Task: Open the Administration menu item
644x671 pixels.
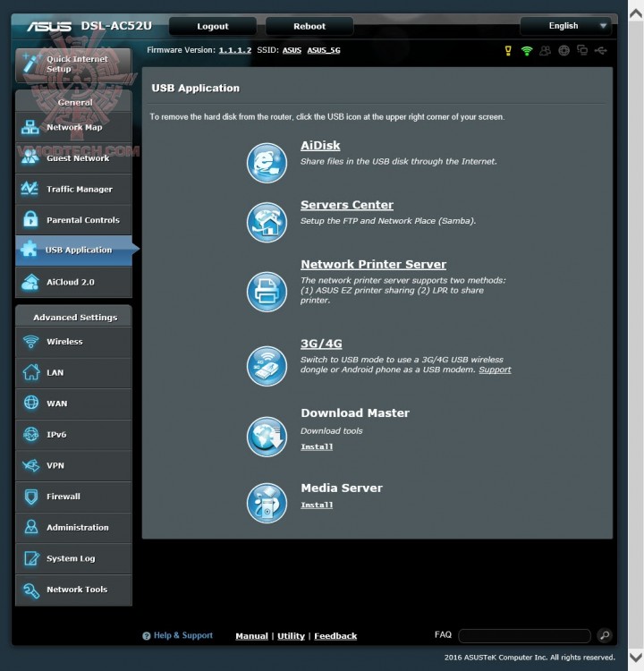Action: point(73,527)
